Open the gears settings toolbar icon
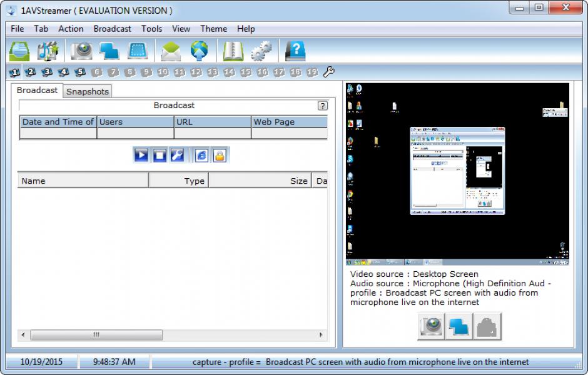Image resolution: width=588 pixels, height=375 pixels. (x=261, y=51)
